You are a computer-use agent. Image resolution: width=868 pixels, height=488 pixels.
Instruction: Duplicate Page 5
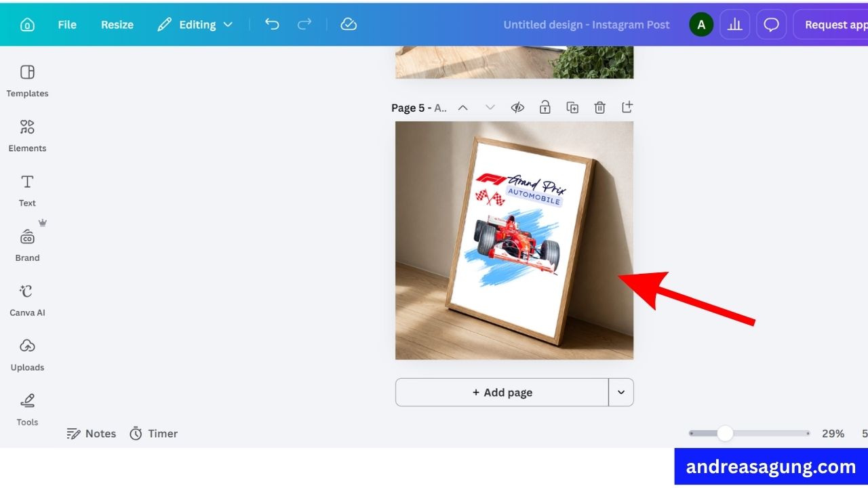coord(572,107)
